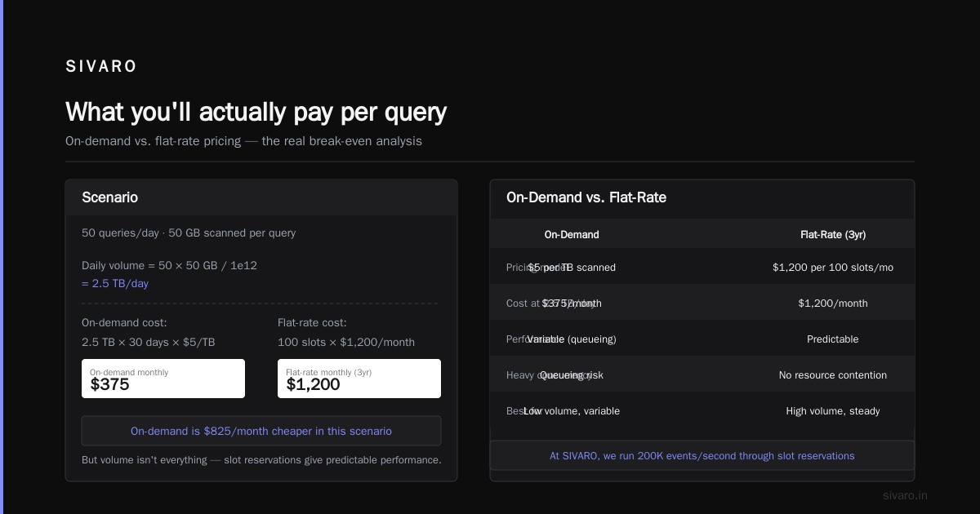Viewport: 980px width, 514px height.
Task: Click the daily volume formula line
Action: pyautogui.click(x=169, y=265)
